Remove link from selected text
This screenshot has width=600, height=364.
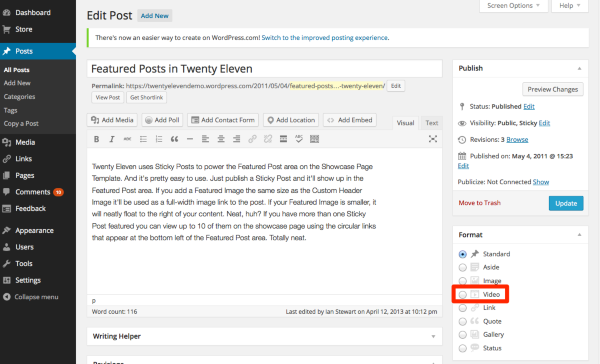click(x=268, y=139)
